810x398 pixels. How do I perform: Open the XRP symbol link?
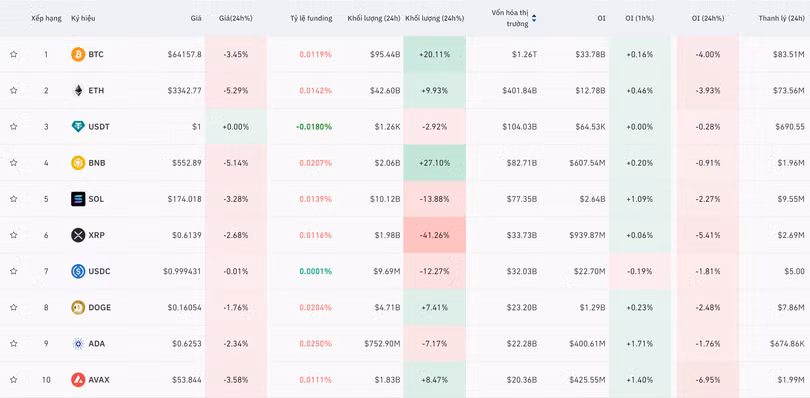click(96, 235)
